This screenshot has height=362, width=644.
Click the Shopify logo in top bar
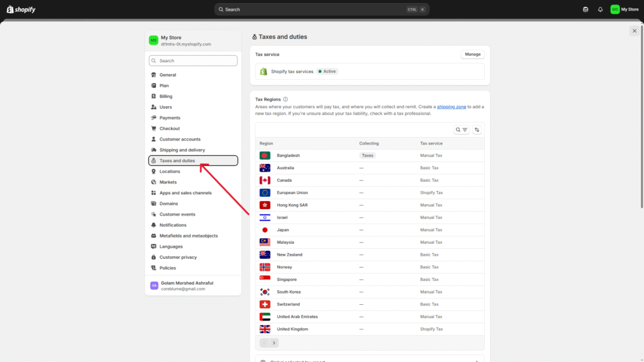click(22, 9)
